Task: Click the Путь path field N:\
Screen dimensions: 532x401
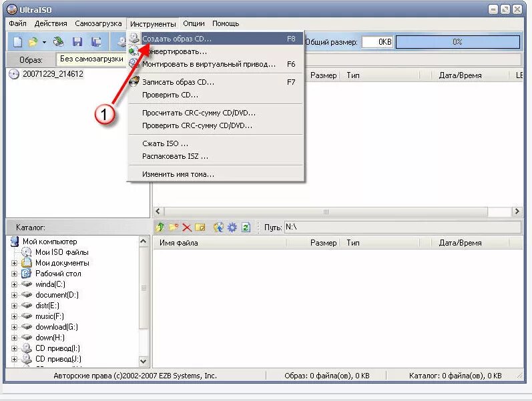Action: point(403,227)
